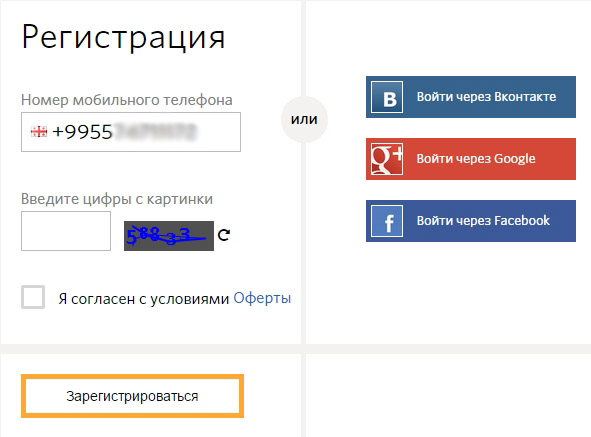
Task: Focus the captcha digits input box
Action: pyautogui.click(x=66, y=231)
